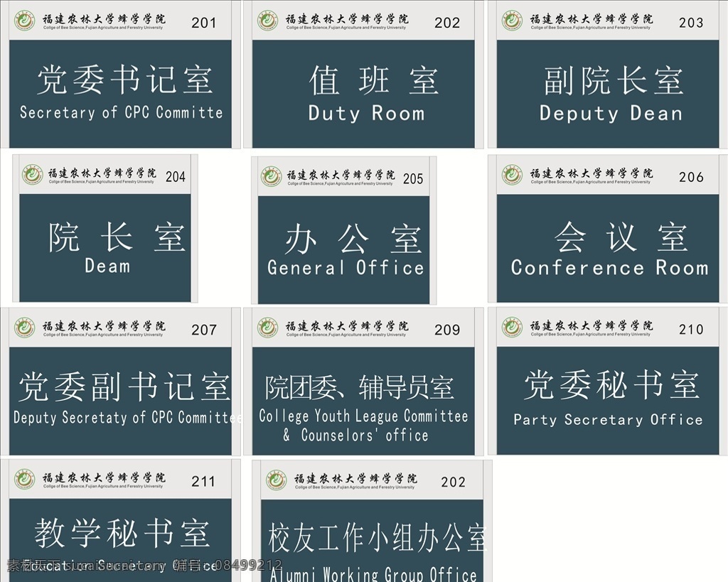Select the Chinese title 校友工作小组办公室
This screenshot has width=728, height=582.
point(377,537)
